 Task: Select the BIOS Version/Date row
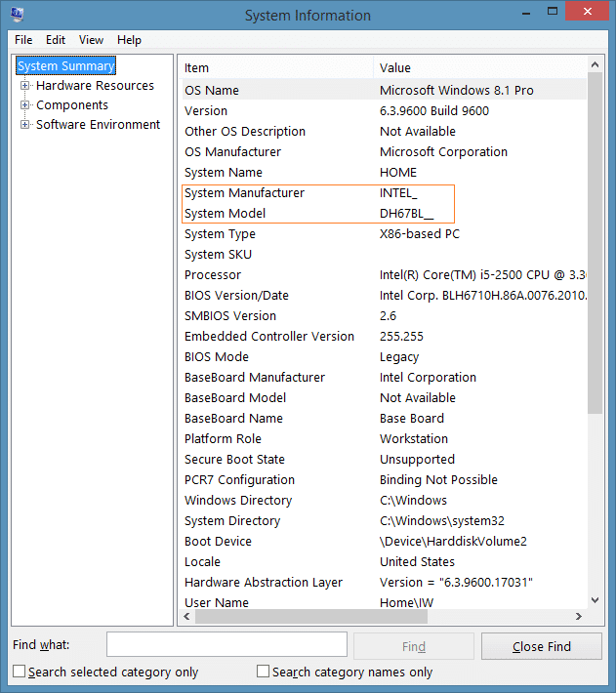(x=384, y=295)
